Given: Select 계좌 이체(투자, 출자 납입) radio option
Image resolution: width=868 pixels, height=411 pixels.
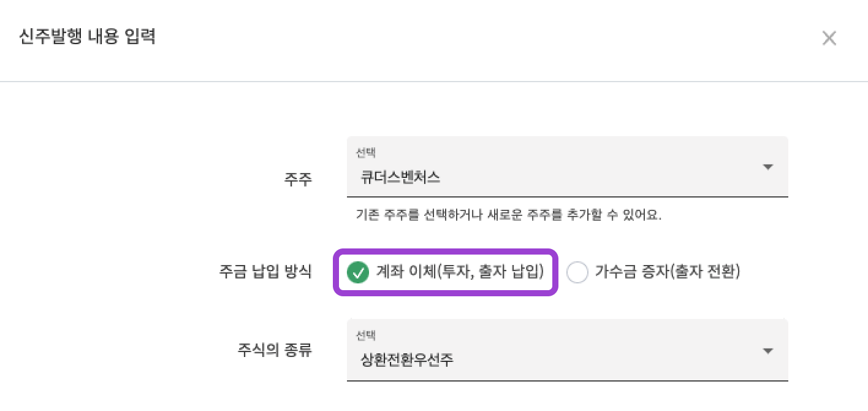Looking at the screenshot, I should (x=446, y=272).
